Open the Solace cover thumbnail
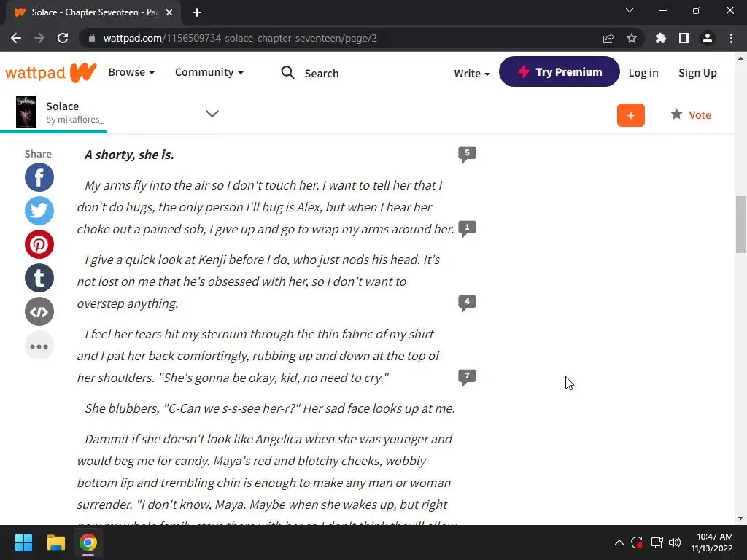This screenshot has width=747, height=560. point(26,112)
